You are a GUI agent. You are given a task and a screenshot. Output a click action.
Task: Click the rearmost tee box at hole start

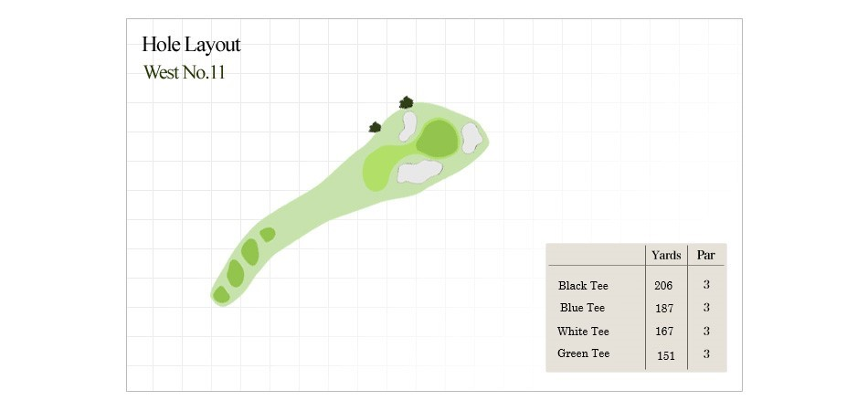(x=221, y=295)
